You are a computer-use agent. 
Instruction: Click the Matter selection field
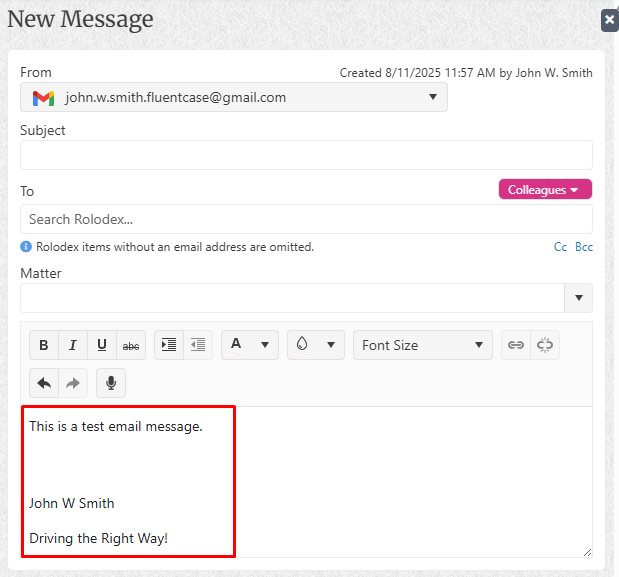coord(292,298)
